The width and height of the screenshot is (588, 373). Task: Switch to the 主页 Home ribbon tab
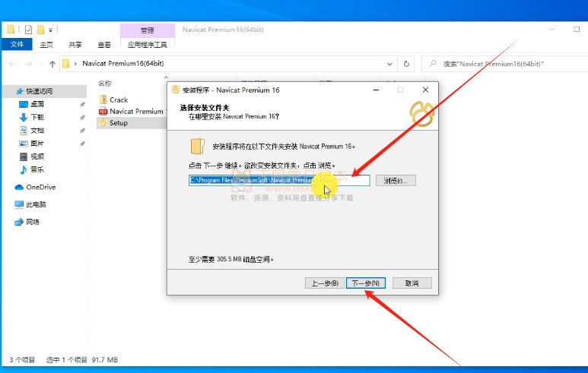click(x=46, y=45)
